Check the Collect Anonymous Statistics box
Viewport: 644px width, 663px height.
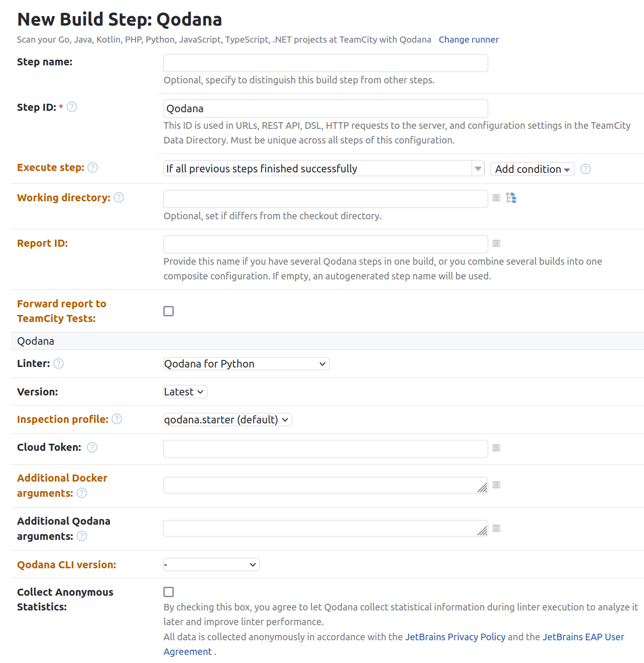click(x=169, y=591)
